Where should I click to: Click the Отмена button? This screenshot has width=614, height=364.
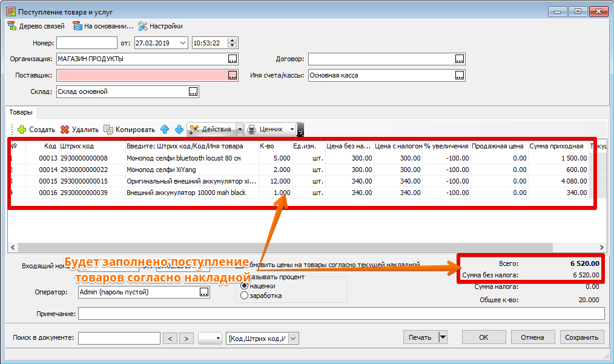tap(532, 337)
